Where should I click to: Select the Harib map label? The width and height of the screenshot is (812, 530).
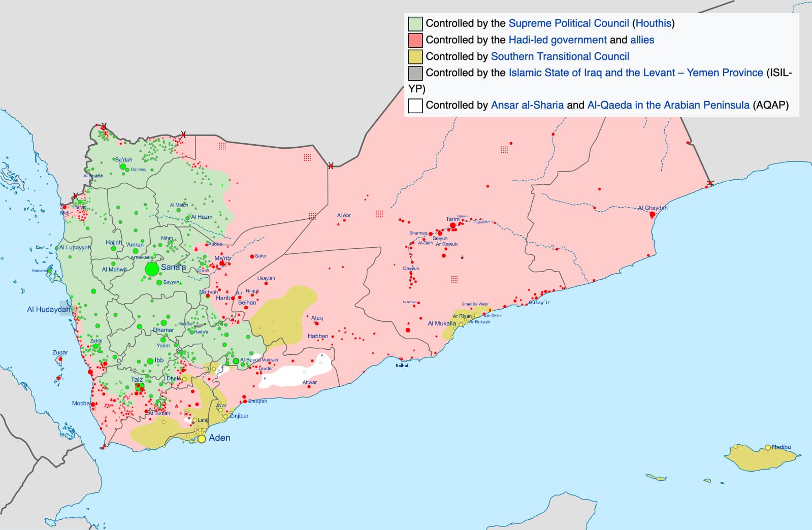223,298
